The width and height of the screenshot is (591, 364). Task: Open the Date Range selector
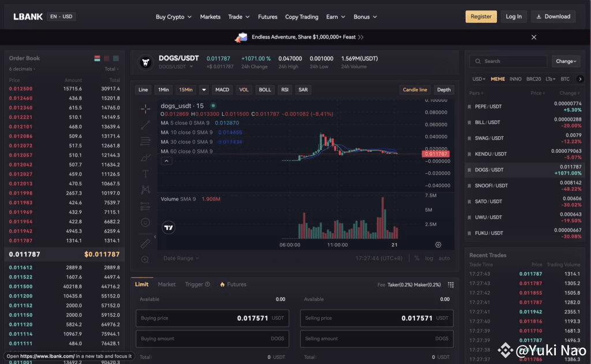(181, 258)
